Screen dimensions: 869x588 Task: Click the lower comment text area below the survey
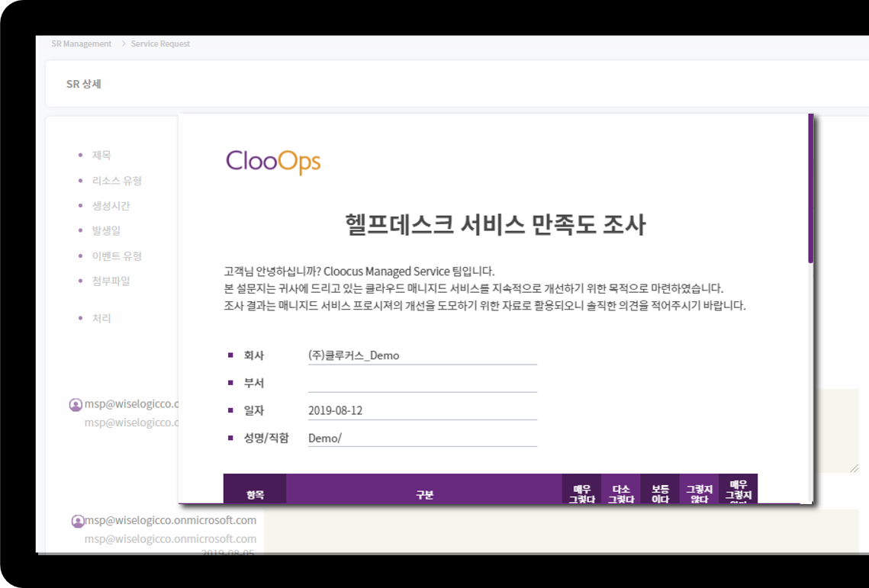point(561,531)
